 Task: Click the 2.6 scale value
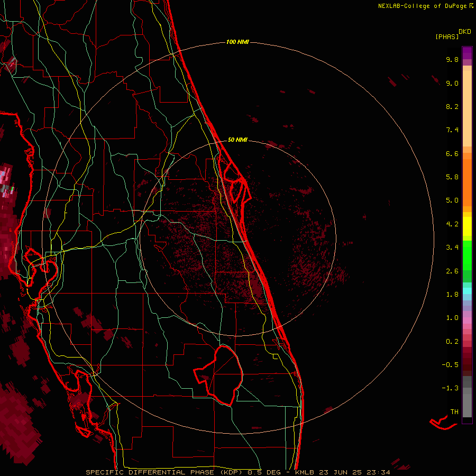click(x=452, y=271)
